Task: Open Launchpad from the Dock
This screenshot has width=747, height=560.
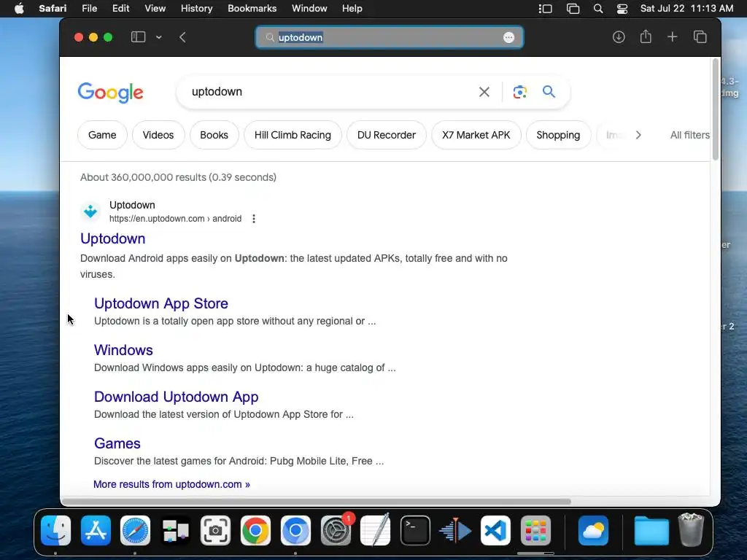Action: (x=535, y=531)
